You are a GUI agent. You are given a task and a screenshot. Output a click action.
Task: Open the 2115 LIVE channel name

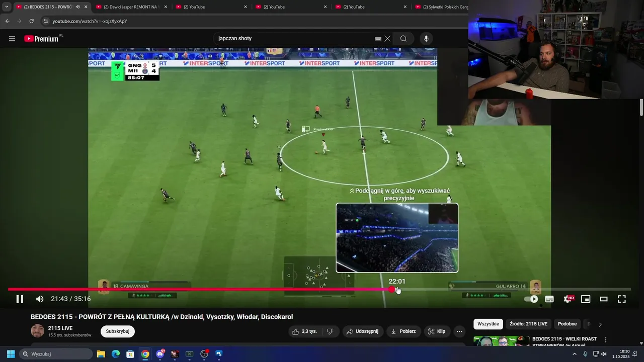coord(60,328)
